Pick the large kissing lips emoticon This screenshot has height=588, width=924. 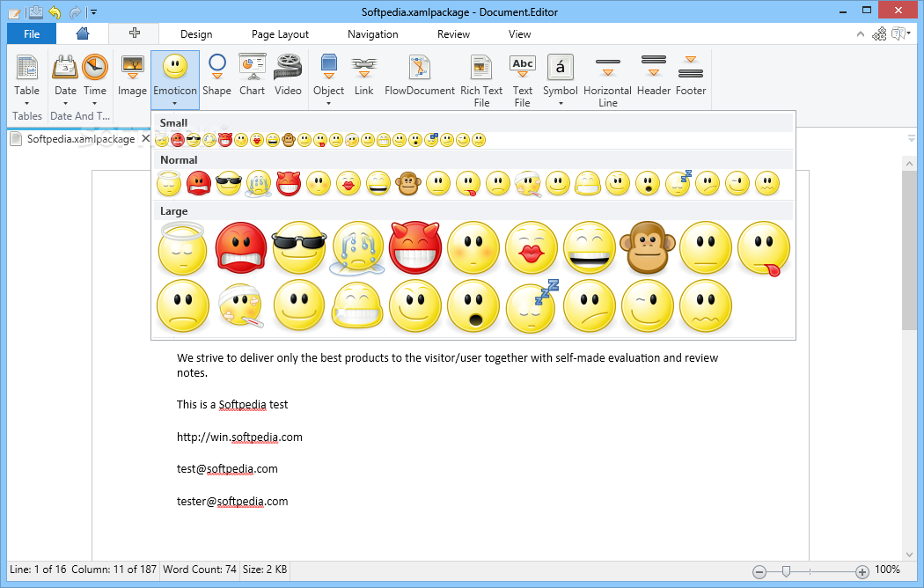[531, 248]
